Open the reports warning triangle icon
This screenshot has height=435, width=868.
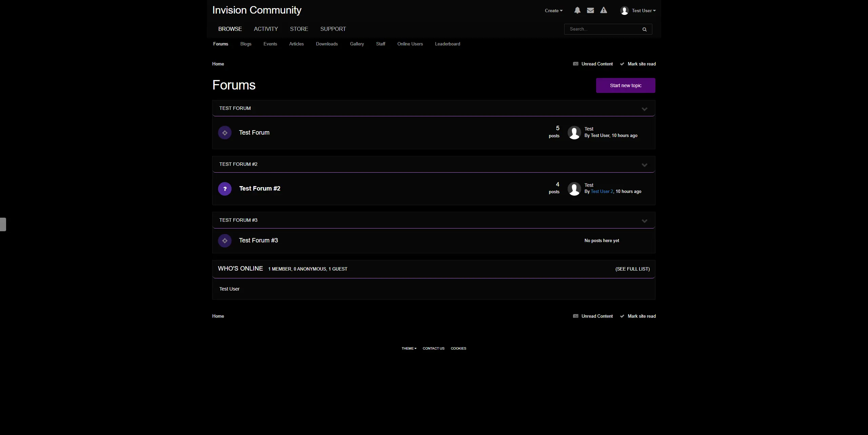pyautogui.click(x=604, y=10)
